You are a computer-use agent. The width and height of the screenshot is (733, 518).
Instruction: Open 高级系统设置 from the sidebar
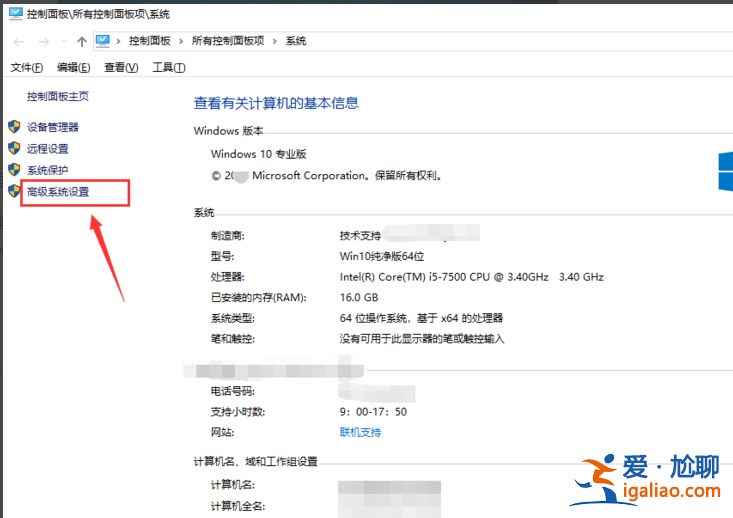tap(58, 192)
